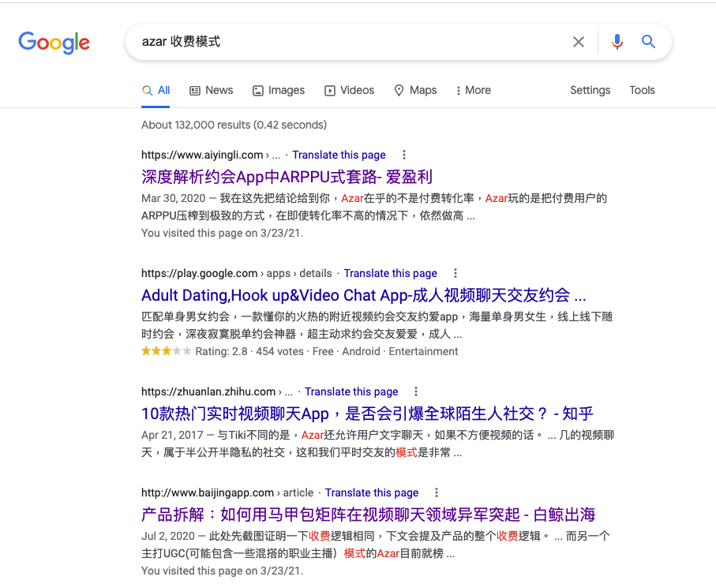This screenshot has width=716, height=588.
Task: Open the Videos search section
Action: (349, 90)
